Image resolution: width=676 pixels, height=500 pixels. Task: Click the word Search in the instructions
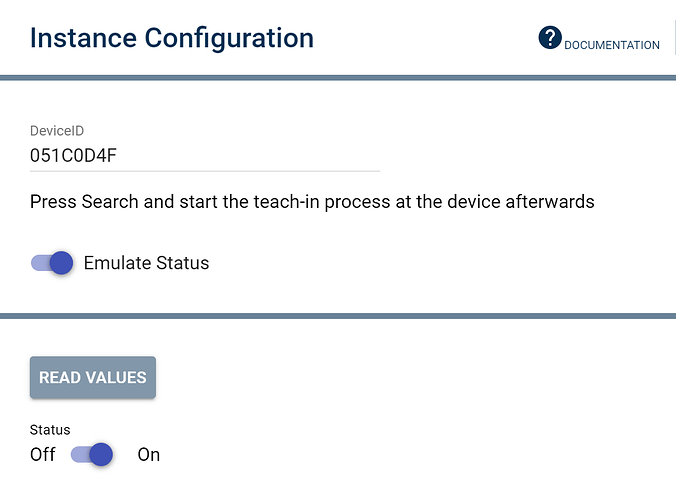click(x=109, y=201)
